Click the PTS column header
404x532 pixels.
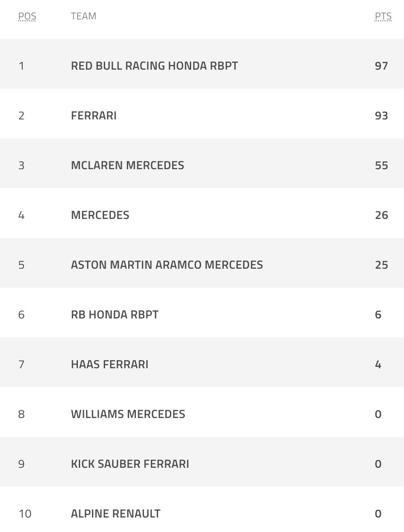click(x=383, y=16)
